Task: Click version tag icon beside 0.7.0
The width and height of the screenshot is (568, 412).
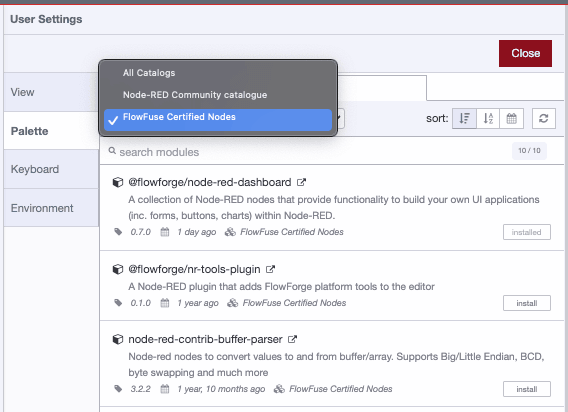Action: click(118, 232)
